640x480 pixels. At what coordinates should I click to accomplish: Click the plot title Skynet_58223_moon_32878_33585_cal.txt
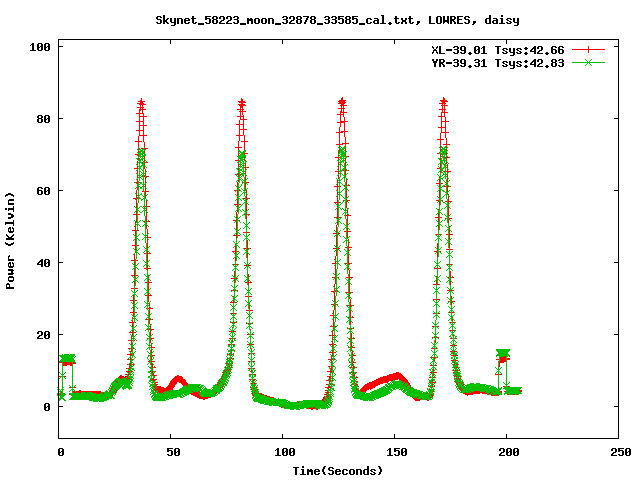337,20
